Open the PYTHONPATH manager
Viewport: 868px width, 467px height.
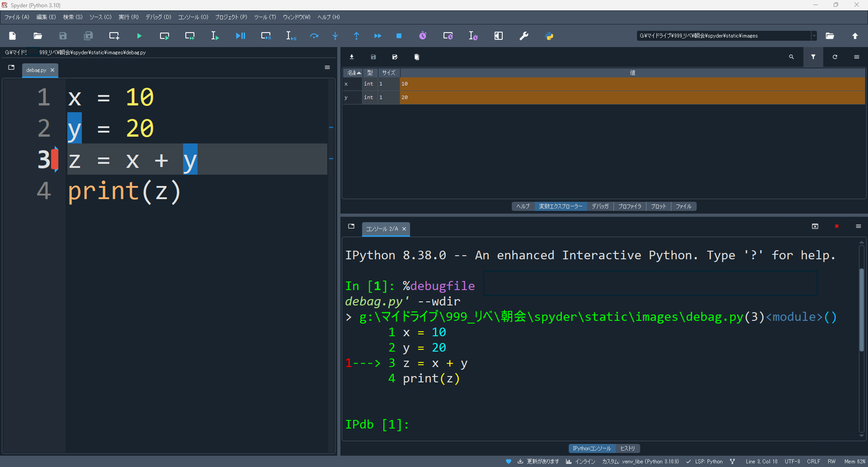549,36
